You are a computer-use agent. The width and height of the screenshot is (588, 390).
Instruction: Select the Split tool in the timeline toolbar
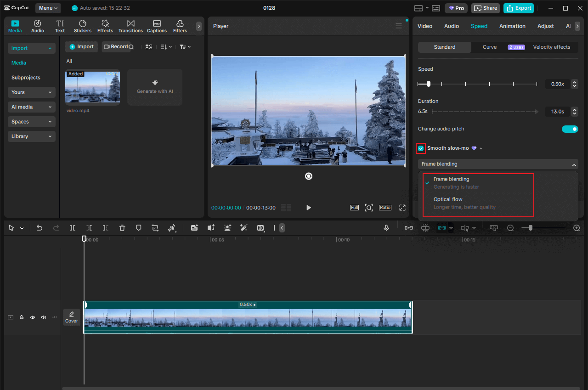click(x=72, y=227)
